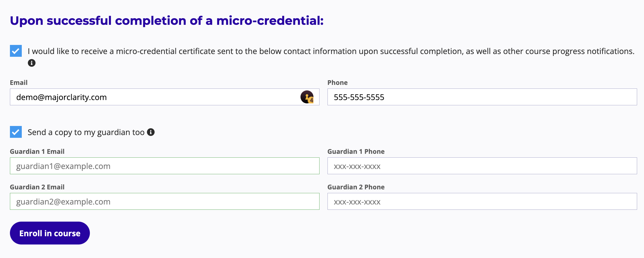This screenshot has width=644, height=258.
Task: Click the extension badge icon inside Email field
Action: (x=307, y=97)
